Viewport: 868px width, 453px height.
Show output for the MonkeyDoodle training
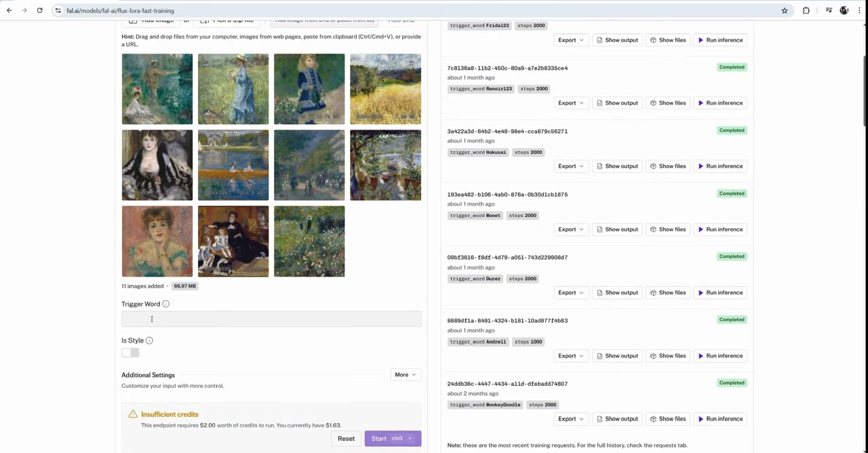click(617, 418)
